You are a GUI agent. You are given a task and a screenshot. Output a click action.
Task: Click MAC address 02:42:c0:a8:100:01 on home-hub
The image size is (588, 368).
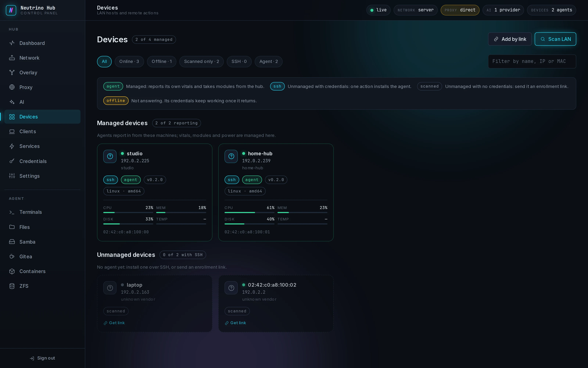(247, 232)
